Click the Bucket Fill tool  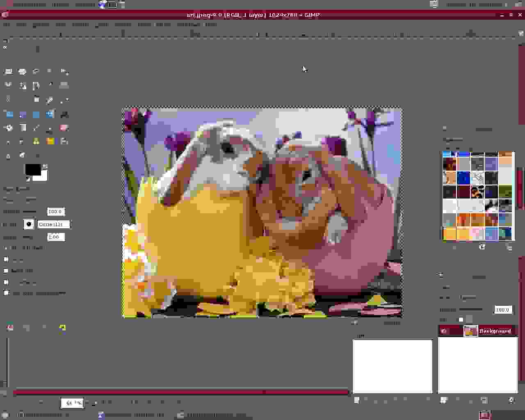[x=8, y=128]
